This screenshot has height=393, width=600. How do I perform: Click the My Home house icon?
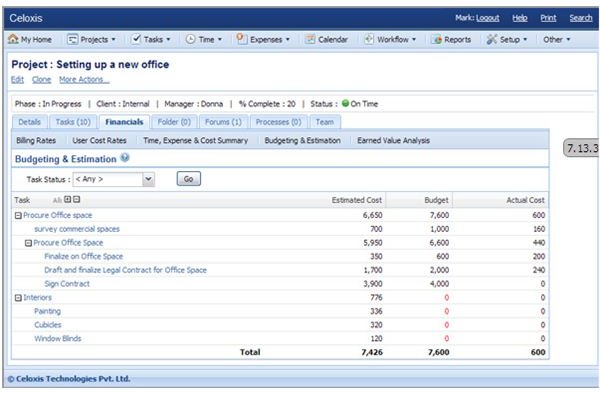[x=13, y=39]
